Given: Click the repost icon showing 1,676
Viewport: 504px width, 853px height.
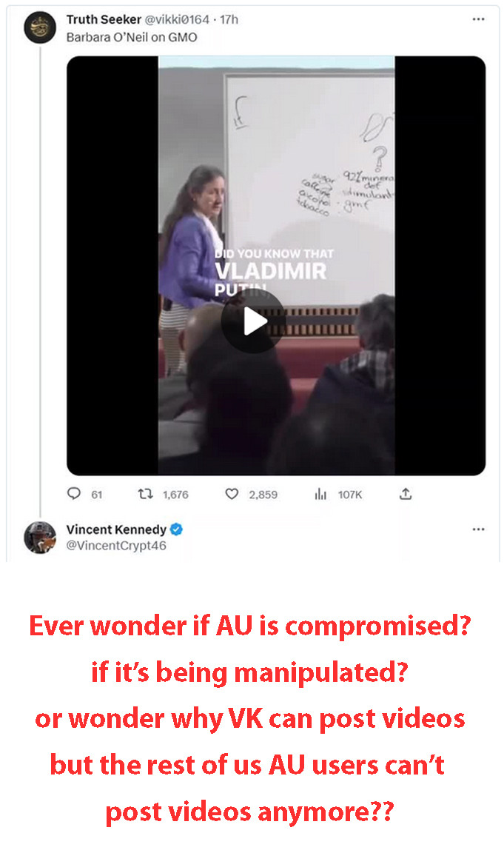Looking at the screenshot, I should [x=144, y=494].
